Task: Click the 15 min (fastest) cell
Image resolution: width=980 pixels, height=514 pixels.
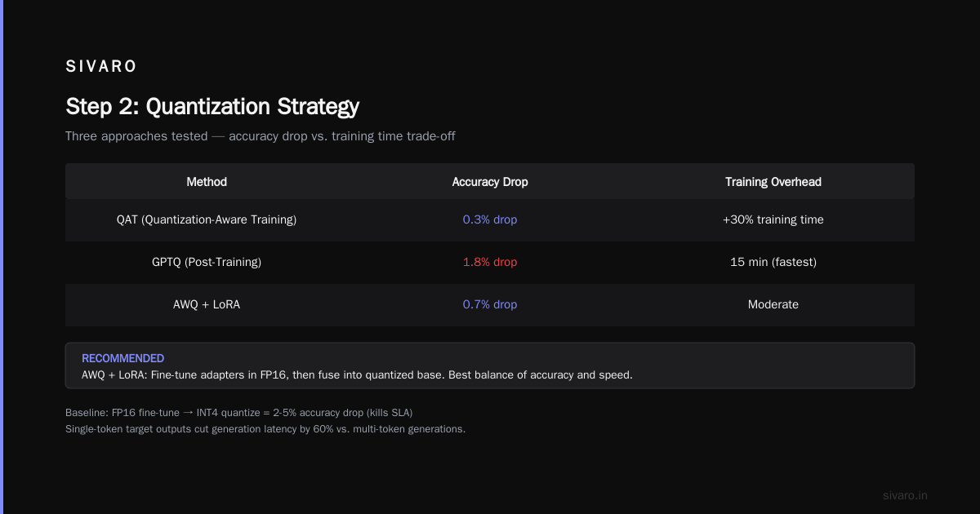Action: [773, 262]
